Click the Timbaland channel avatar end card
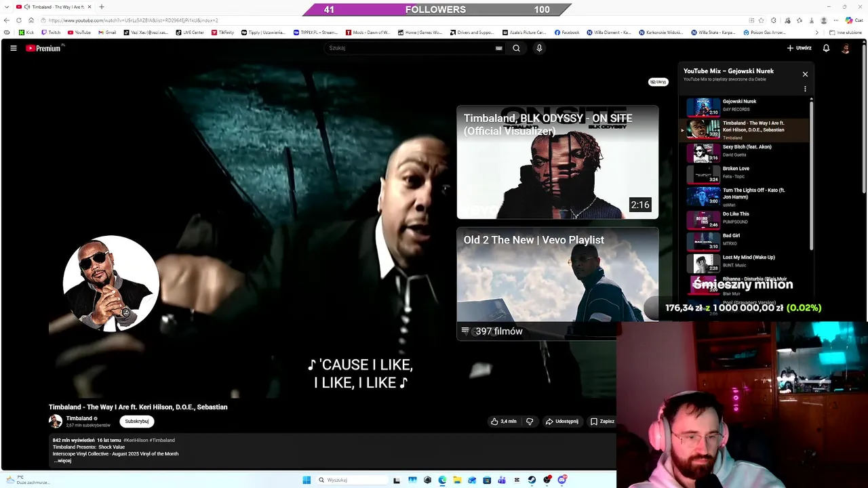Screen dimensions: 868x488 tap(111, 283)
